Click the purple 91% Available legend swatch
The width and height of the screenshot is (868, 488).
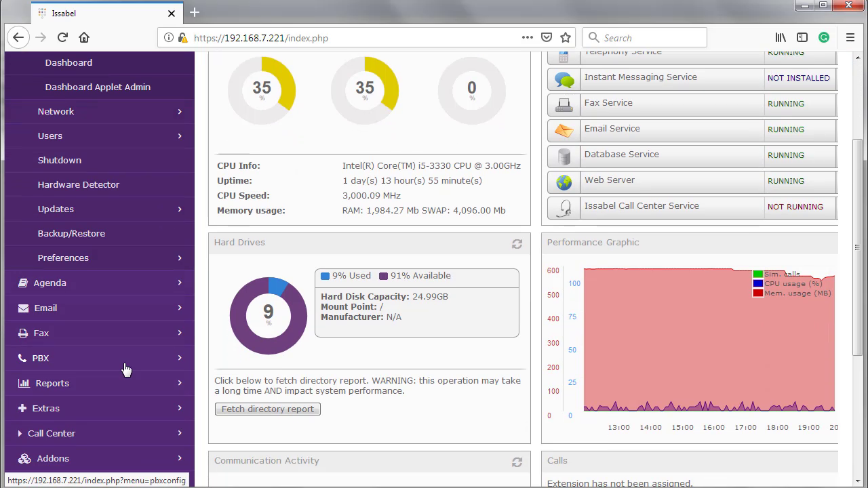pos(383,276)
